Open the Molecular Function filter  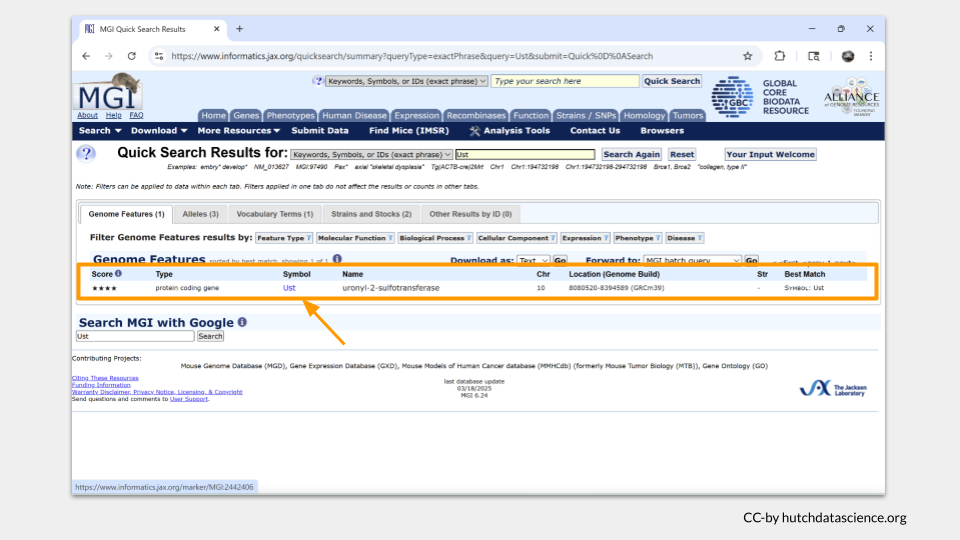[x=355, y=238]
